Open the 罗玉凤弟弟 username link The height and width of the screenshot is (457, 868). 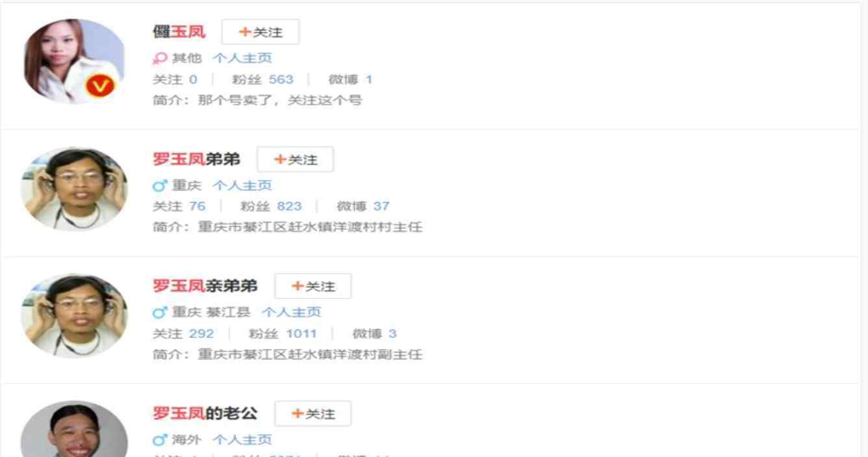196,159
